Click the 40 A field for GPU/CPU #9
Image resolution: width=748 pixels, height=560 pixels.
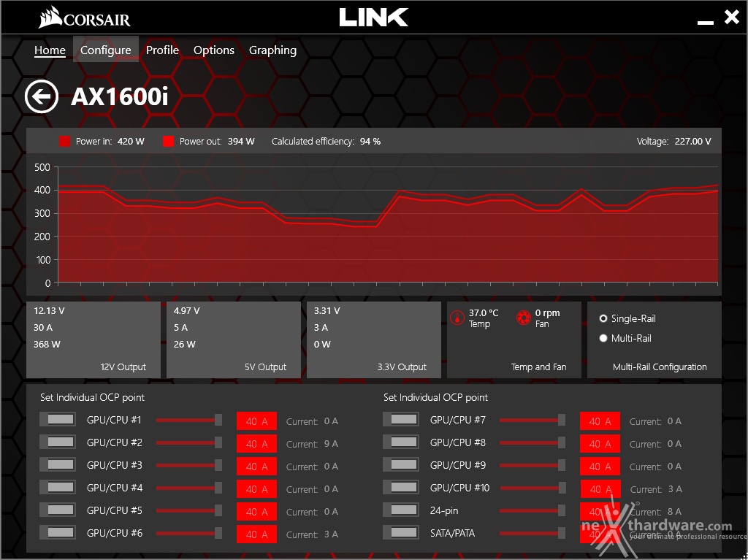pyautogui.click(x=600, y=467)
